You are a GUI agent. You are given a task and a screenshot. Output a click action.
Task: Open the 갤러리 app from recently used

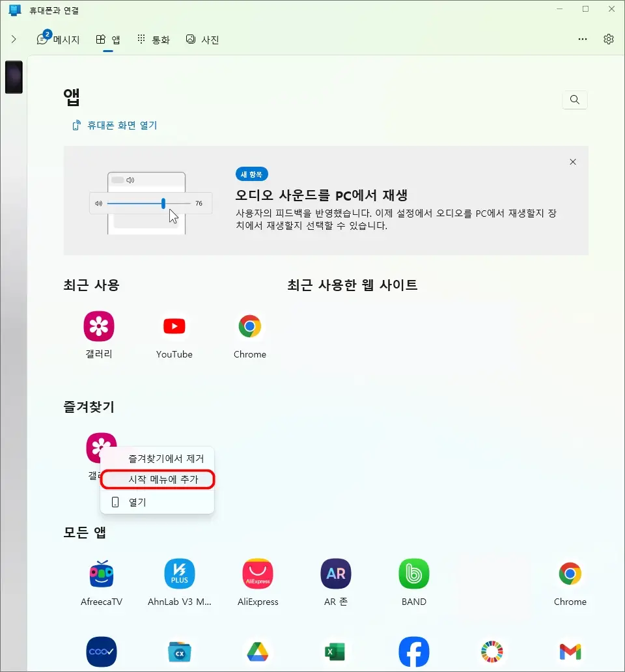pyautogui.click(x=98, y=326)
